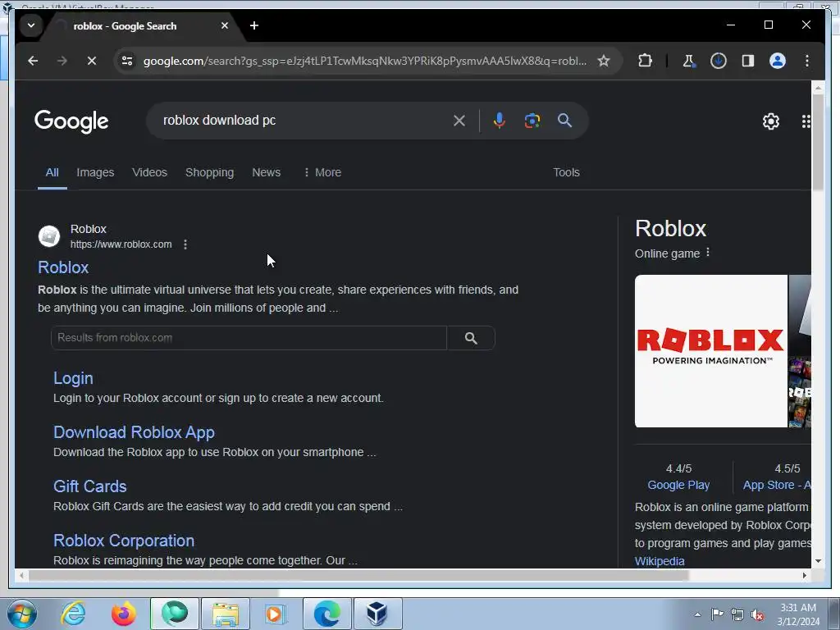Click the Results from roblox.com field
The width and height of the screenshot is (840, 630).
pos(249,338)
